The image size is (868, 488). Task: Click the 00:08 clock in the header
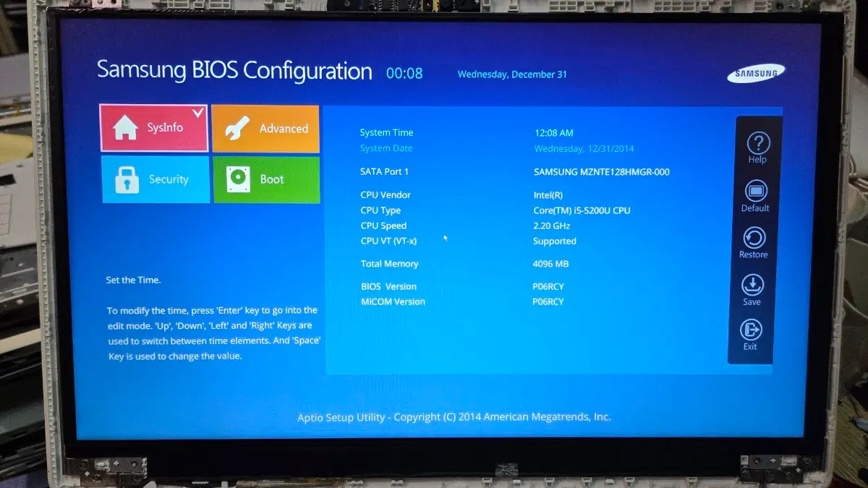click(x=404, y=73)
